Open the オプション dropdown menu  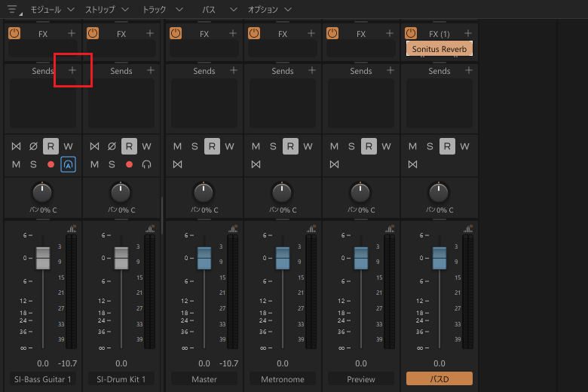[x=270, y=10]
